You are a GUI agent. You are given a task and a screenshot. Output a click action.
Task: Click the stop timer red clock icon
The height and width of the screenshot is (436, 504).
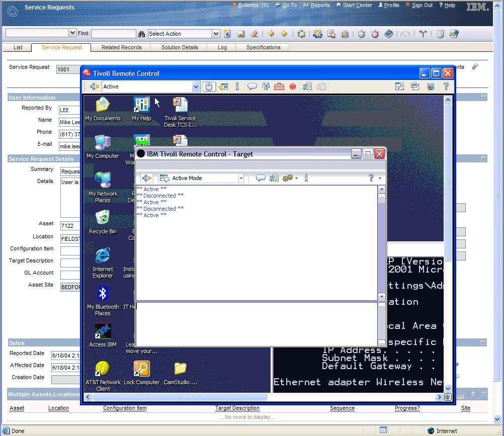point(375,34)
